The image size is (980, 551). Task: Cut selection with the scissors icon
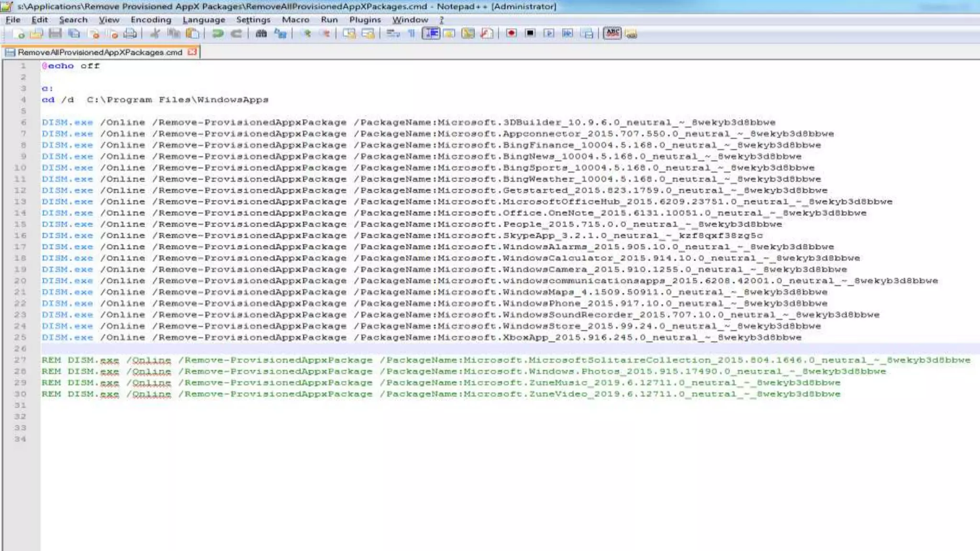tap(155, 33)
